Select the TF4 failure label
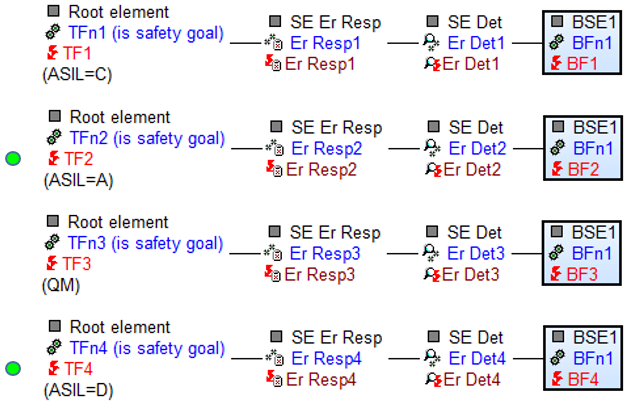 click(78, 368)
